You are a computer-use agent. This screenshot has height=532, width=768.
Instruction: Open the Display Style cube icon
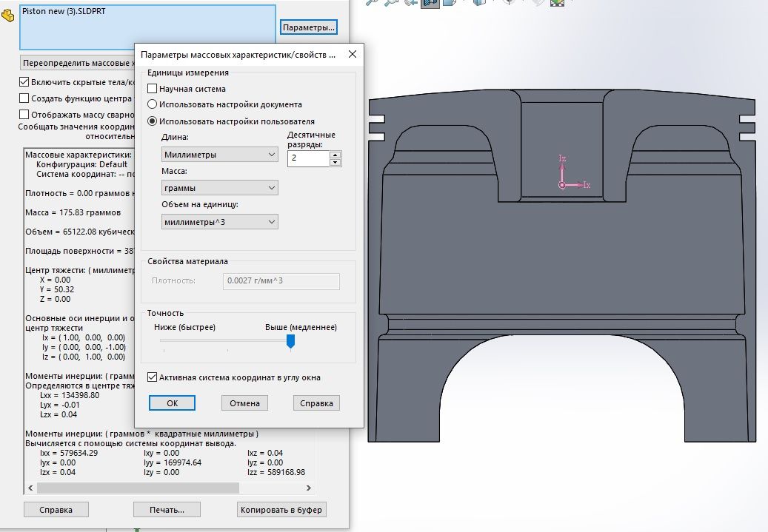click(x=480, y=2)
